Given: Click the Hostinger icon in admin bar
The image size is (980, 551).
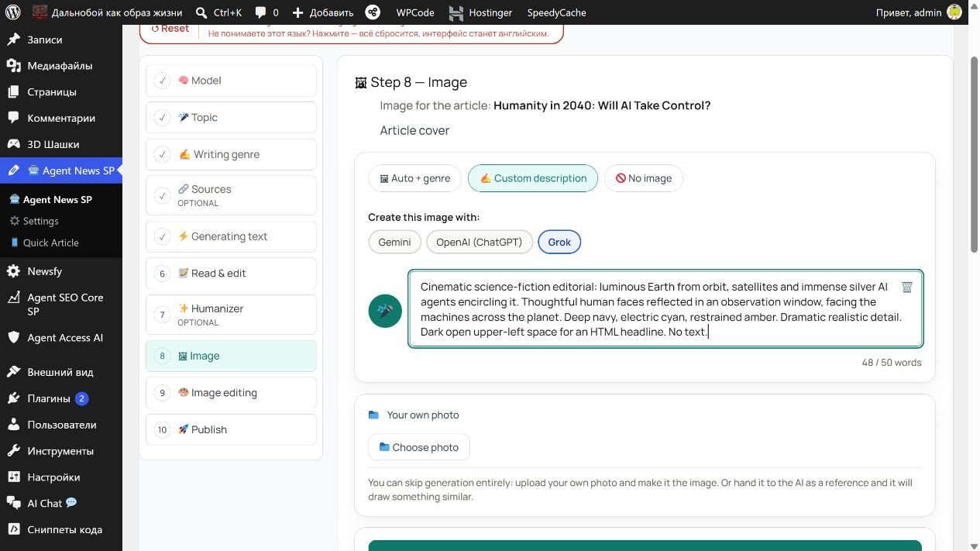Looking at the screenshot, I should coord(456,12).
